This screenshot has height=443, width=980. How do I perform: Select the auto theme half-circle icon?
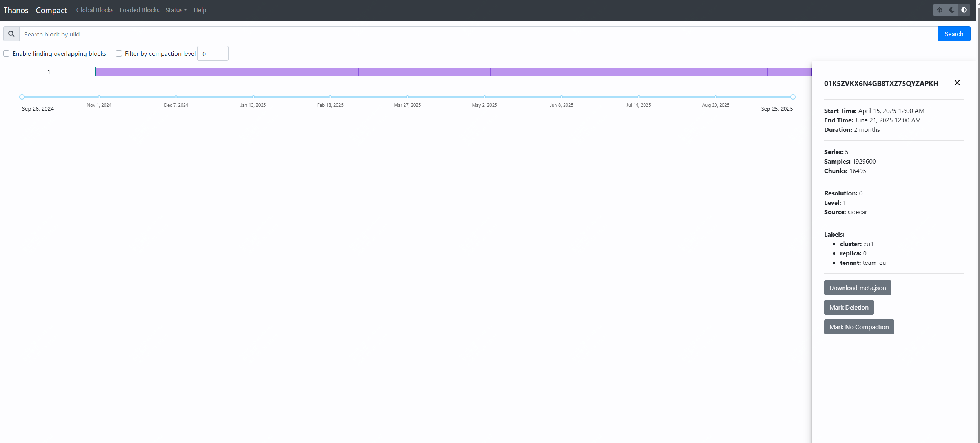[964, 10]
